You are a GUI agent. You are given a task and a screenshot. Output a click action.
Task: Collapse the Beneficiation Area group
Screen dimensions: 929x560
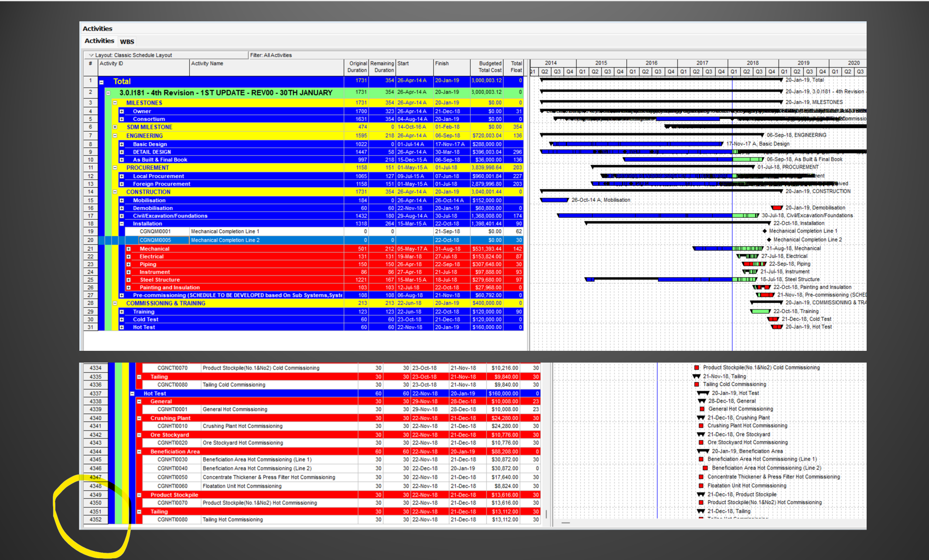point(139,452)
